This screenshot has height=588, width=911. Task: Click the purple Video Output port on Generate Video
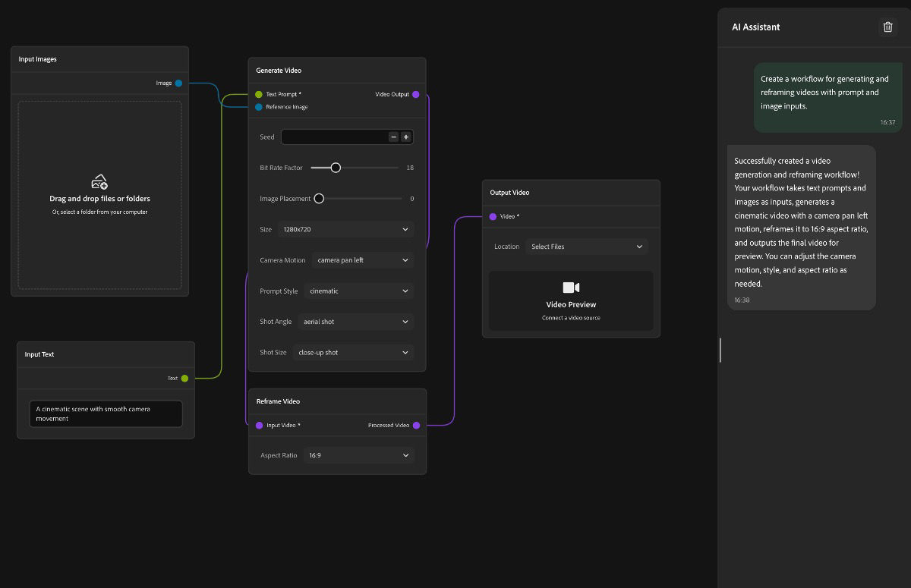(416, 95)
